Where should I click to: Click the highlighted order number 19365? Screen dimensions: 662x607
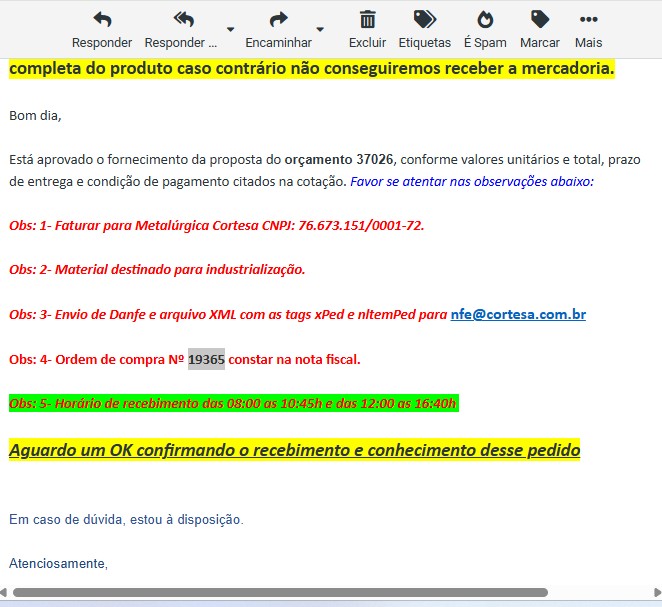point(206,359)
